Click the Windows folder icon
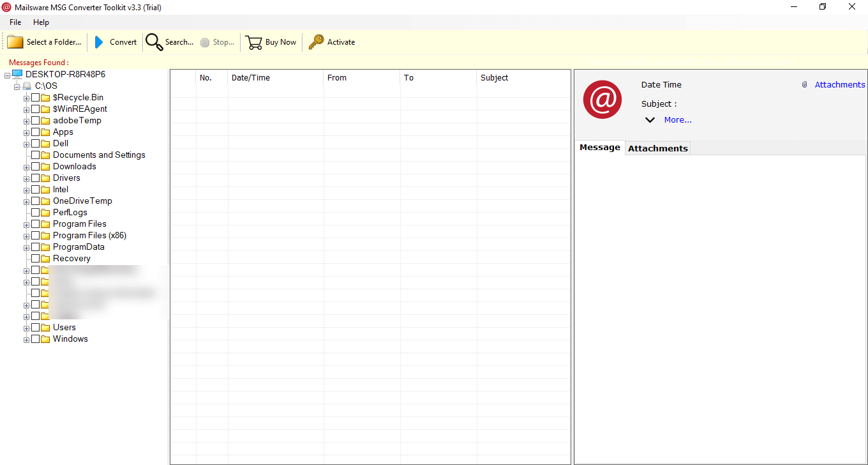The height and width of the screenshot is (465, 868). click(45, 339)
